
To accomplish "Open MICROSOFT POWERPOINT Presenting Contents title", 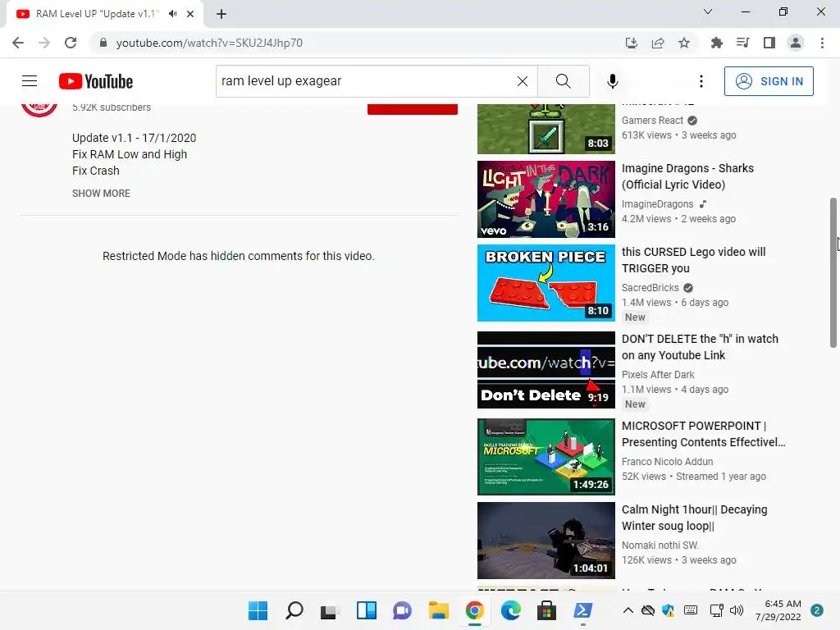I will point(703,434).
